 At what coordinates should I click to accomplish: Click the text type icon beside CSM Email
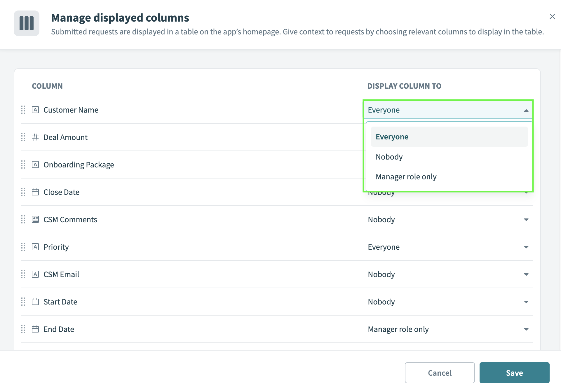(35, 274)
